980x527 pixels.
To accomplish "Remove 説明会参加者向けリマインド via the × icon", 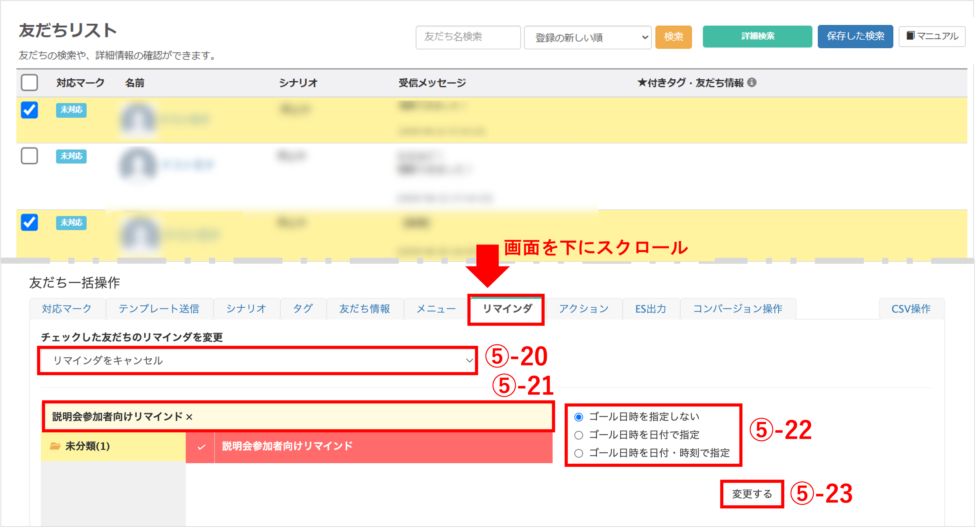I will coord(189,417).
